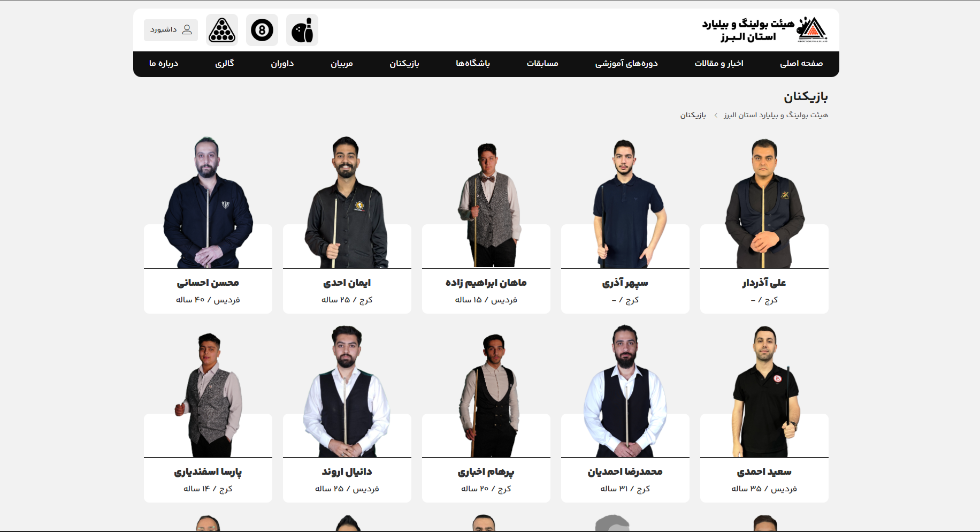Open the گالری menu item
980x532 pixels.
[225, 64]
